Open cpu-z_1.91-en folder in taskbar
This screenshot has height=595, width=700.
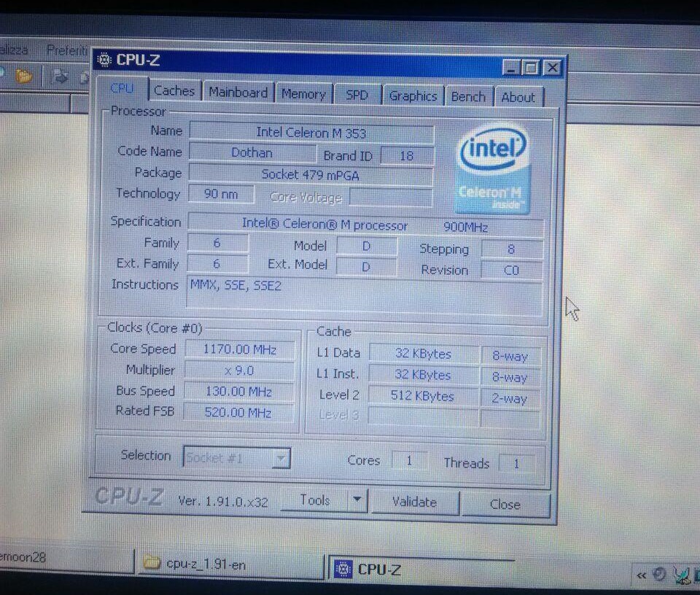click(x=230, y=564)
